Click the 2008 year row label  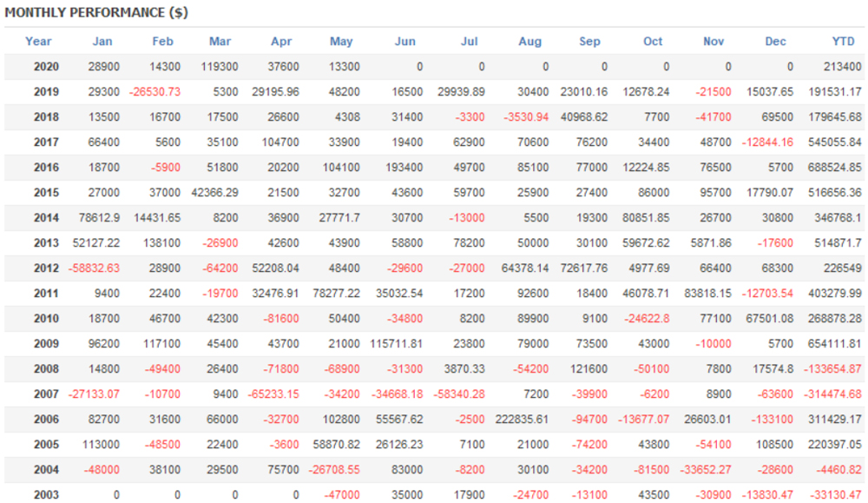[47, 368]
